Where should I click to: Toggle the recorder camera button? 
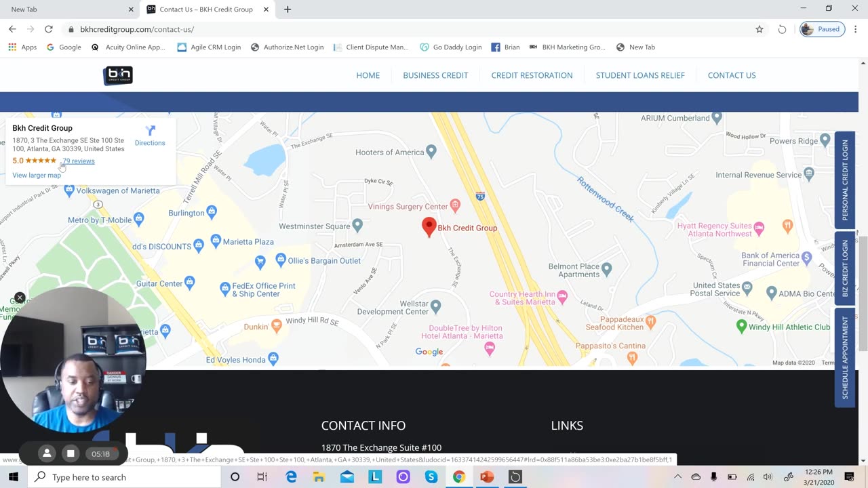[x=47, y=453]
